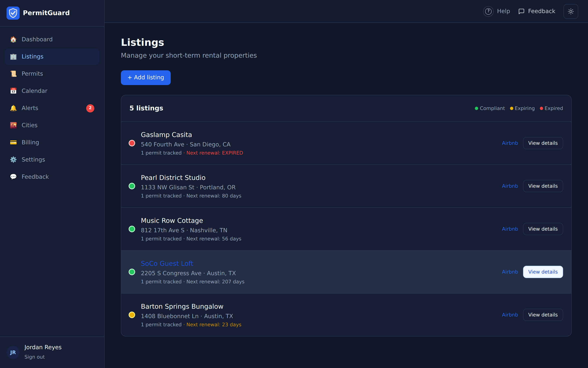Click the Expired legend label
588x368 pixels.
click(553, 108)
